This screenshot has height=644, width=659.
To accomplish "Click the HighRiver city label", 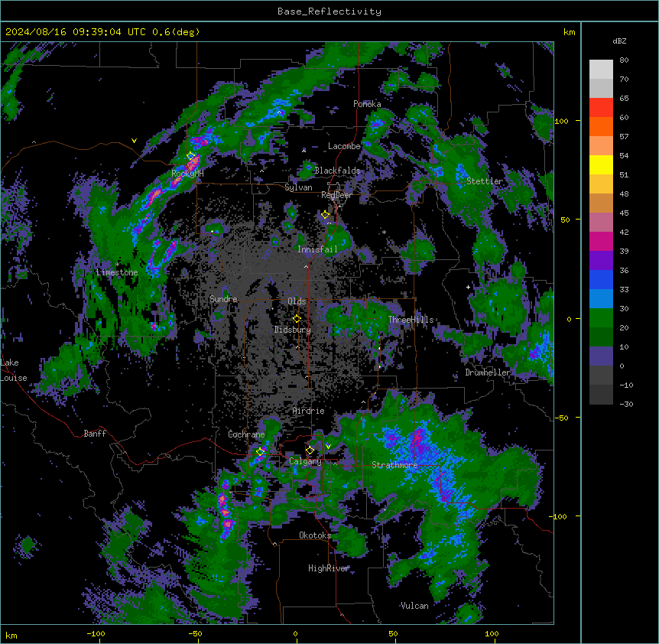I will point(328,568).
